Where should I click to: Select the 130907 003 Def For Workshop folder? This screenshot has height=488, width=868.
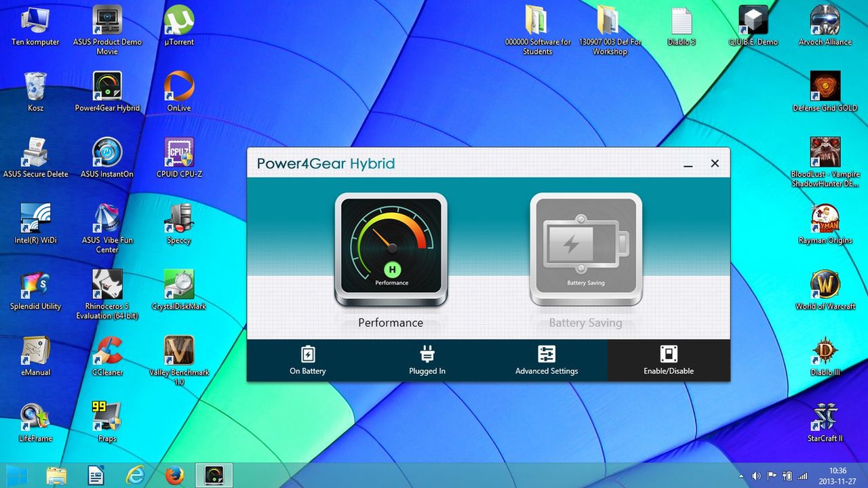610,30
